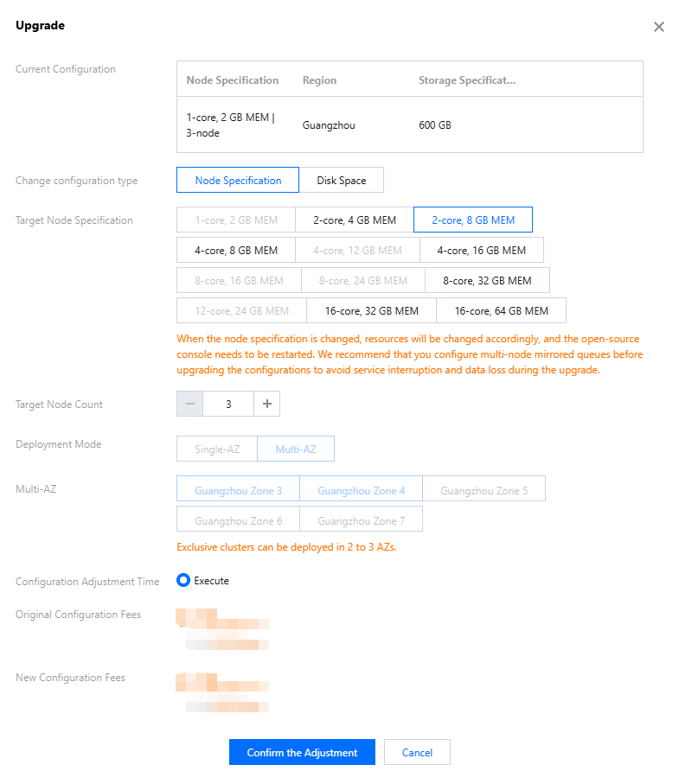The image size is (679, 784).
Task: Toggle Guangzhou Zone 3 availability zone
Action: 238,491
